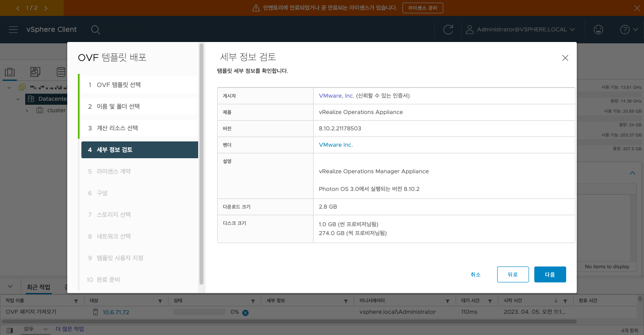This screenshot has width=644, height=335.
Task: Open the help question mark menu
Action: coord(629,30)
